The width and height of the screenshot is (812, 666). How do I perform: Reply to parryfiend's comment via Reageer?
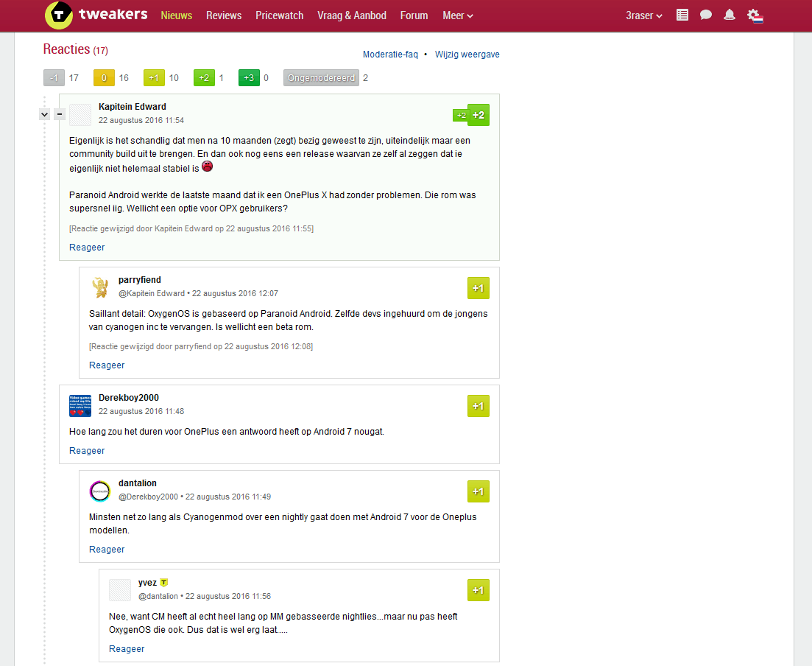(107, 365)
